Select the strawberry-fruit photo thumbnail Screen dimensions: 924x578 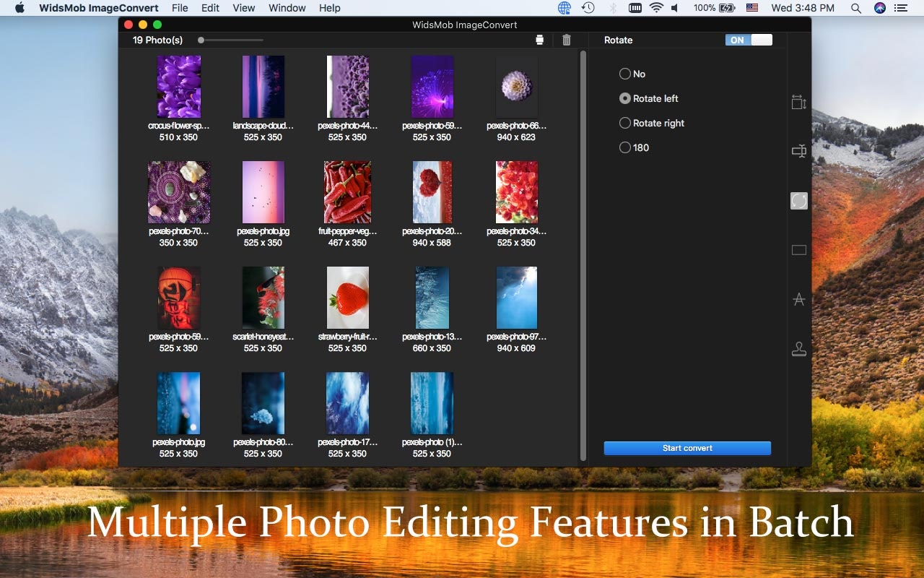pyautogui.click(x=347, y=297)
